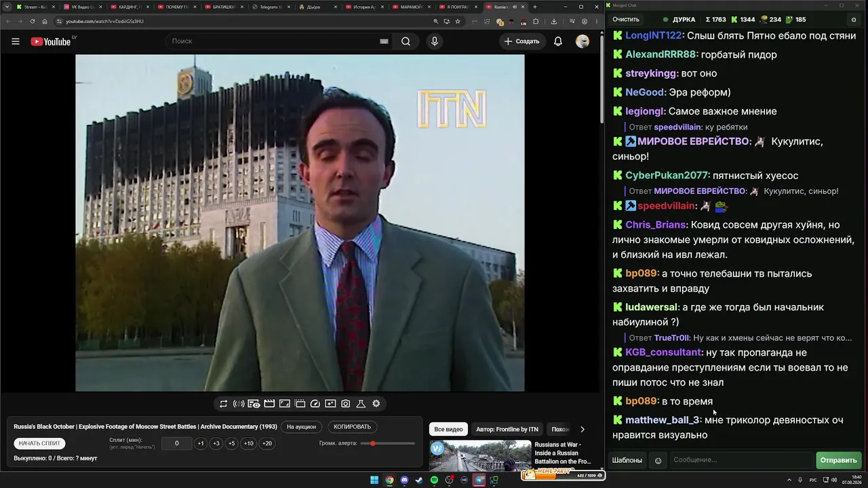Open Discord from the taskbar
Screen dimensions: 868x488
tap(404, 481)
